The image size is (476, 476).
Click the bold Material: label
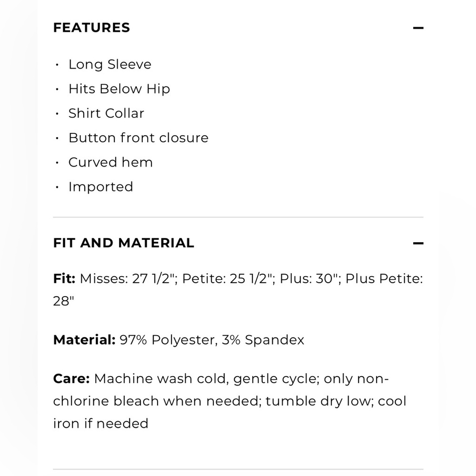[x=84, y=340]
